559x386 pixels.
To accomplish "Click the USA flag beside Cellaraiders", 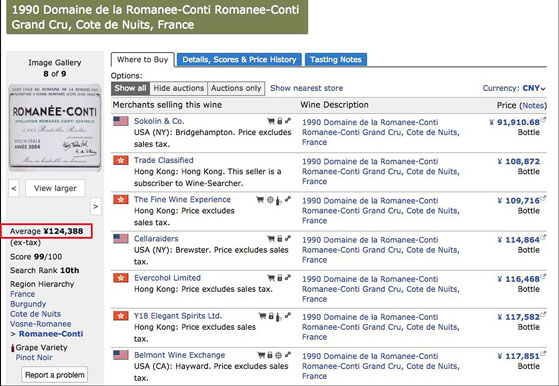I will tap(121, 239).
